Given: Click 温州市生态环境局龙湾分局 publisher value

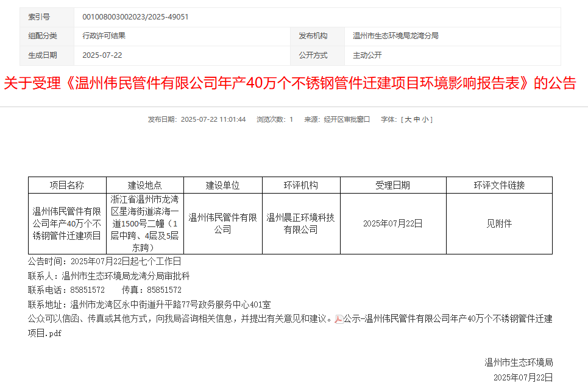Looking at the screenshot, I should [x=395, y=36].
